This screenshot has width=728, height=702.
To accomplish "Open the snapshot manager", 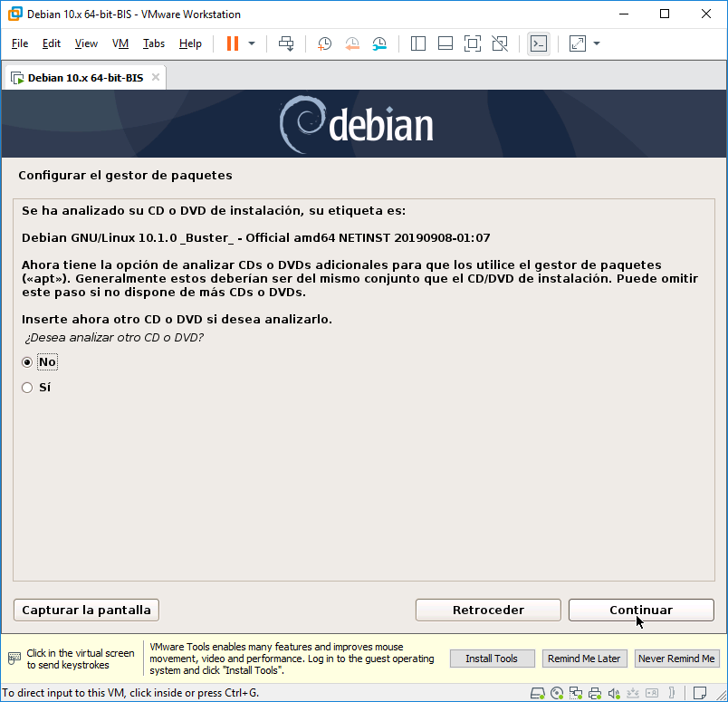I will [x=379, y=43].
